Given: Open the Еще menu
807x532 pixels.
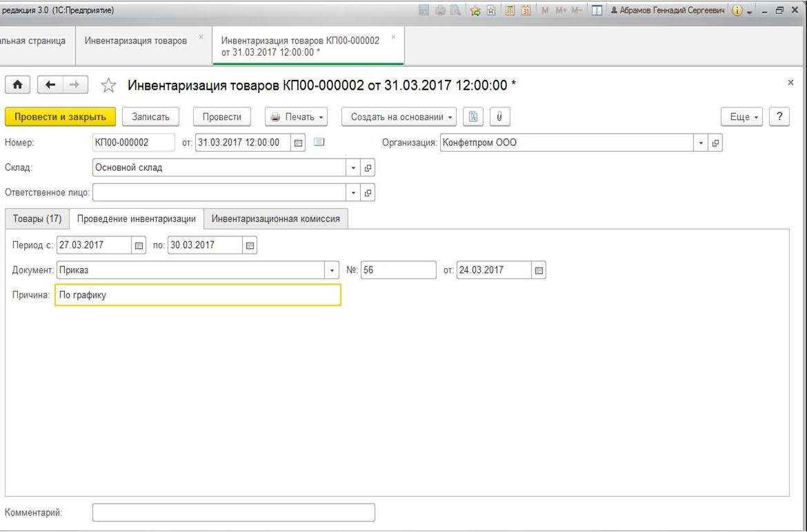Looking at the screenshot, I should pyautogui.click(x=741, y=116).
